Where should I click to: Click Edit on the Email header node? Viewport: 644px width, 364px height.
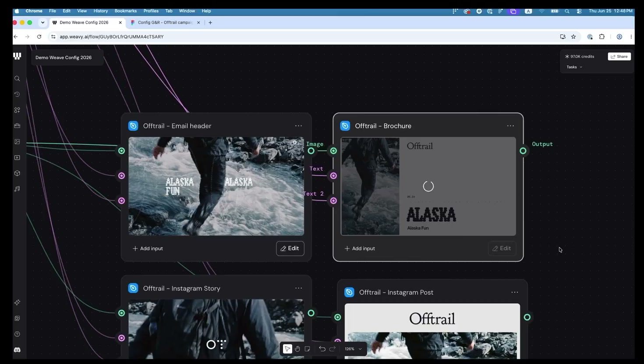click(290, 248)
